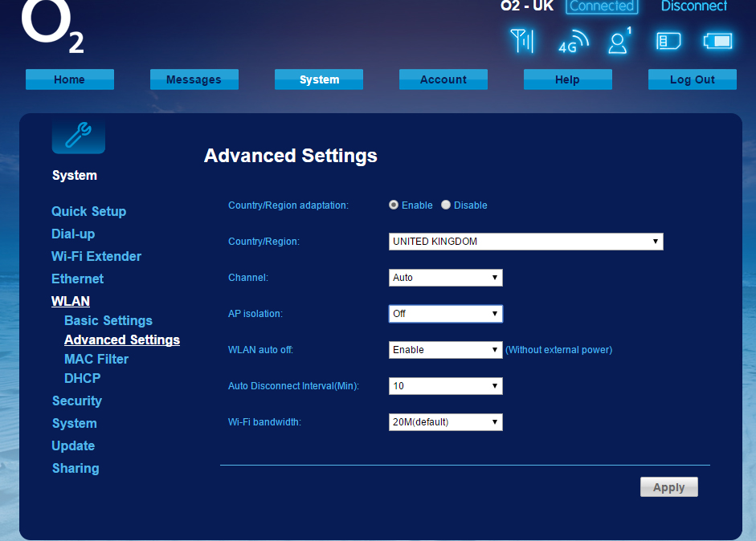Viewport: 756px width, 541px height.
Task: Open the connected users icon
Action: (x=617, y=40)
